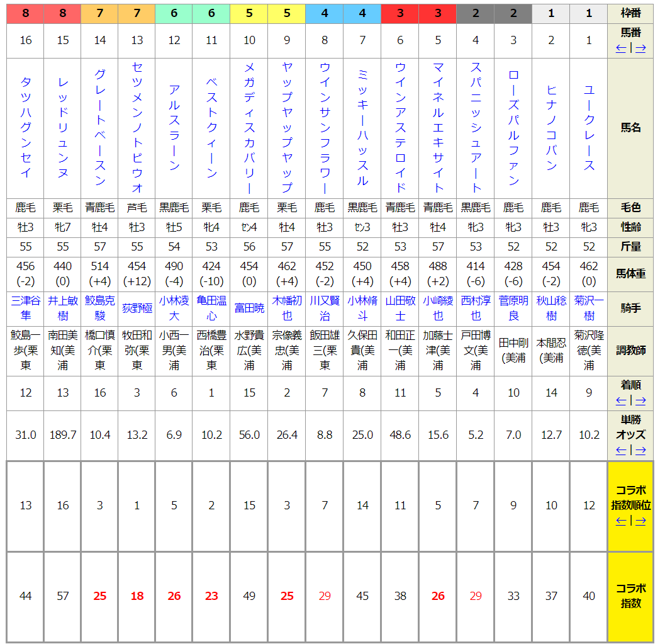Screen dimensions: 665x644
Task: Open horse ユークレース
Action: (x=589, y=128)
